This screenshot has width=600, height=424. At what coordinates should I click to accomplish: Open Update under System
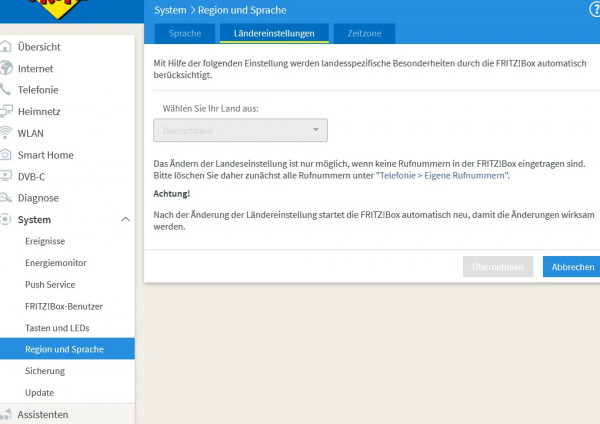(x=39, y=393)
